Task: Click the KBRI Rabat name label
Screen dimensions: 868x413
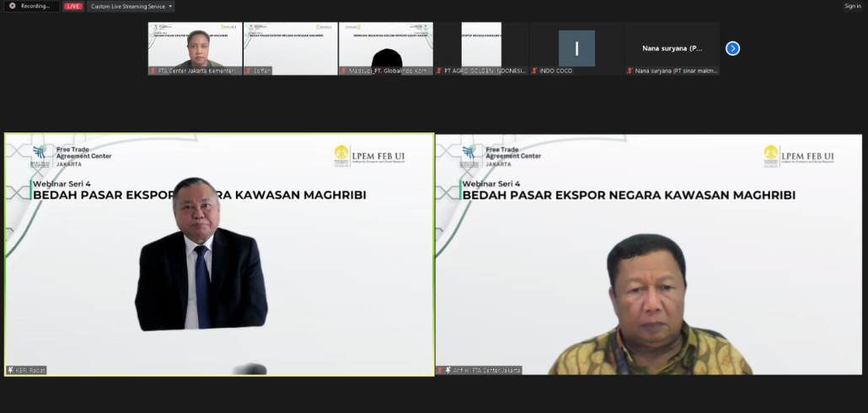Action: [31, 370]
